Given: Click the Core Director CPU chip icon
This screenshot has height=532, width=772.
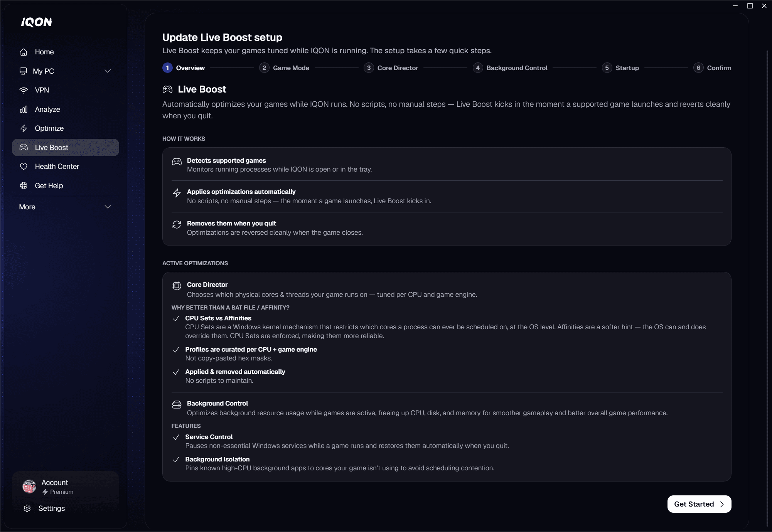Looking at the screenshot, I should click(x=177, y=286).
